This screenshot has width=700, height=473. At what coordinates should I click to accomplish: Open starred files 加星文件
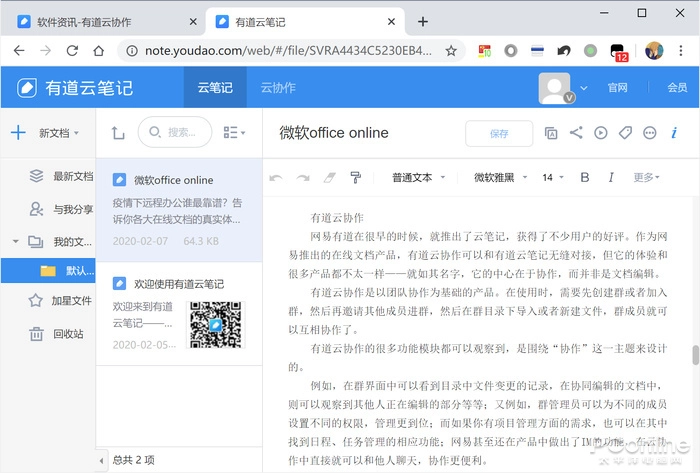click(71, 300)
